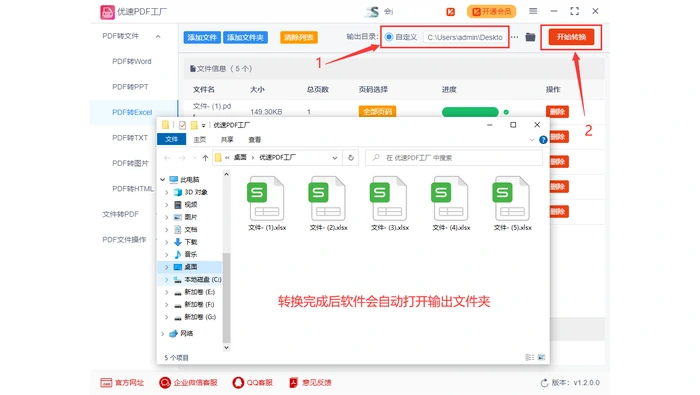Screen dimensions: 700x395
Task: Select 桌面 in navigation tree
Action: click(191, 267)
